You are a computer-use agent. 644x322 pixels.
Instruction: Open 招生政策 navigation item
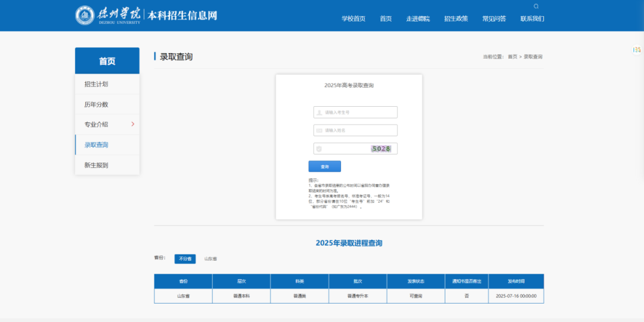pos(456,18)
